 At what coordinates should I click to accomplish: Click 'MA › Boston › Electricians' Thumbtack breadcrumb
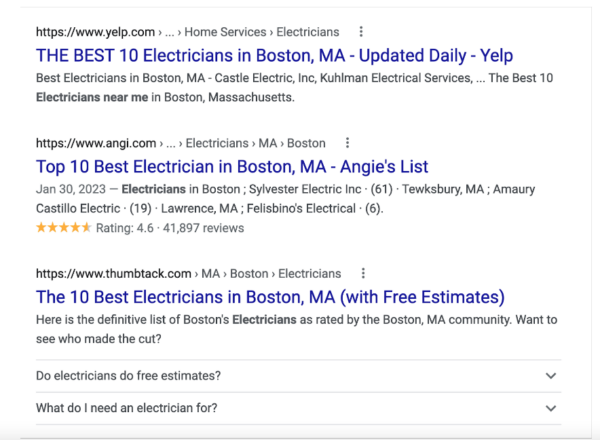(271, 274)
